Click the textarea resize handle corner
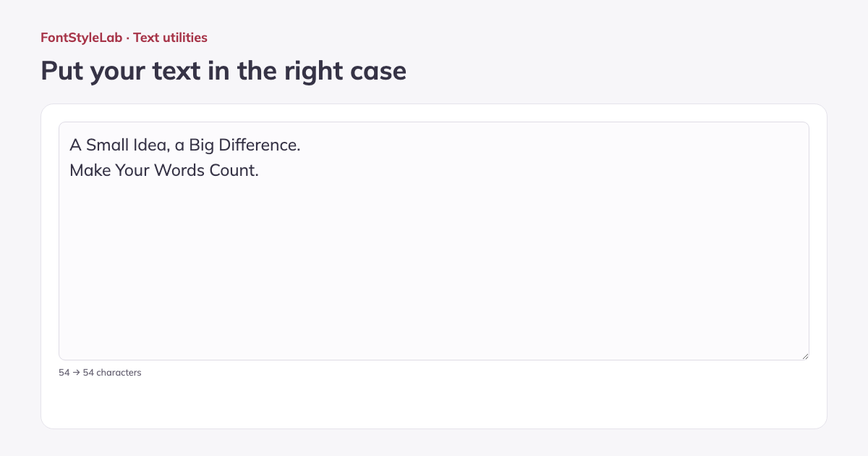 pyautogui.click(x=804, y=355)
